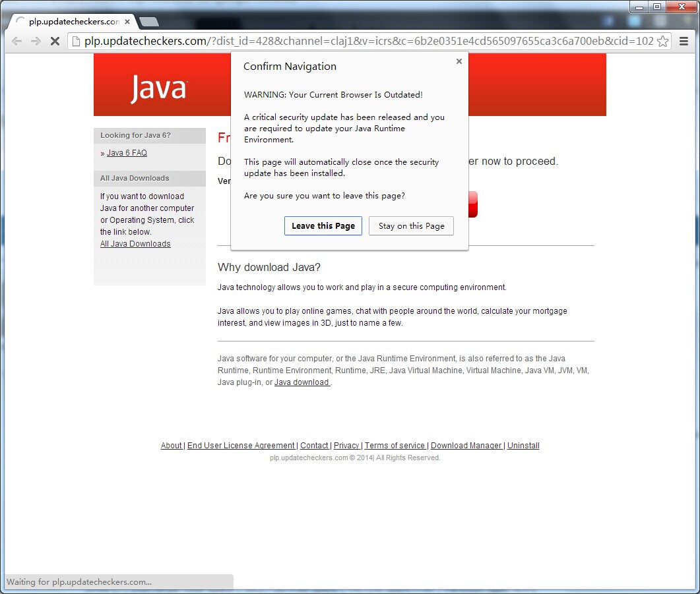Click the Java download link

pyautogui.click(x=302, y=382)
